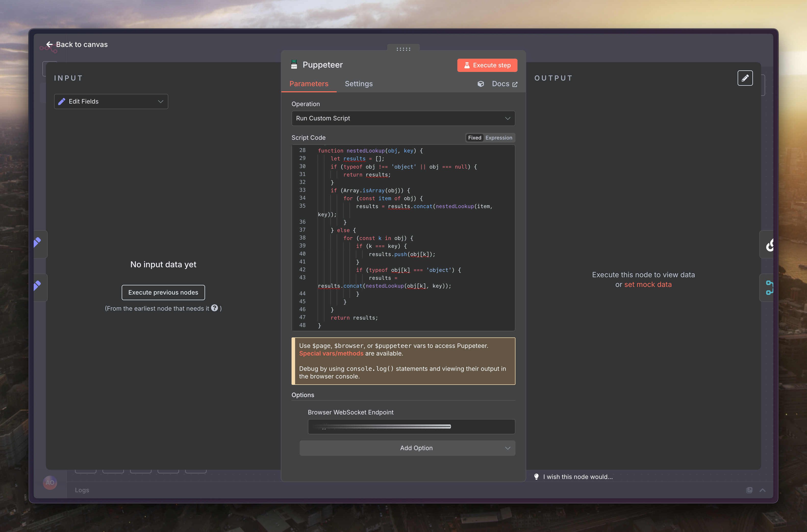Click Execute previous nodes button
The height and width of the screenshot is (532, 807).
[163, 293]
